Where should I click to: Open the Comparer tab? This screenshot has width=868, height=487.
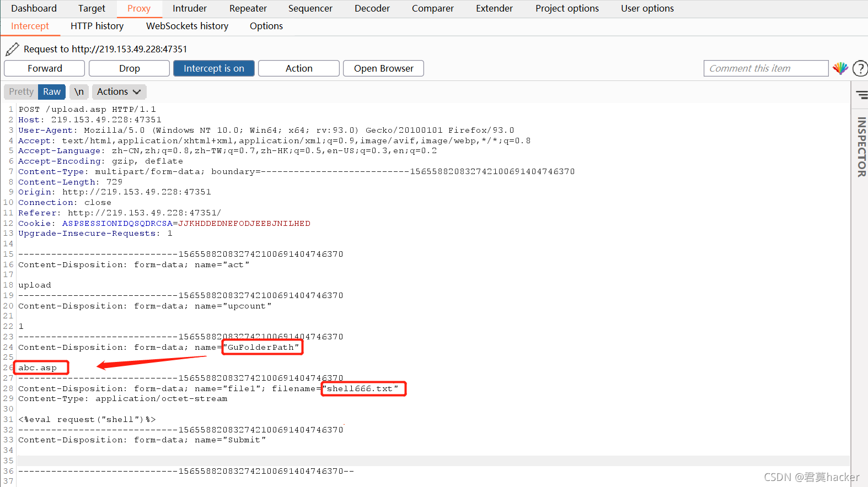point(433,8)
